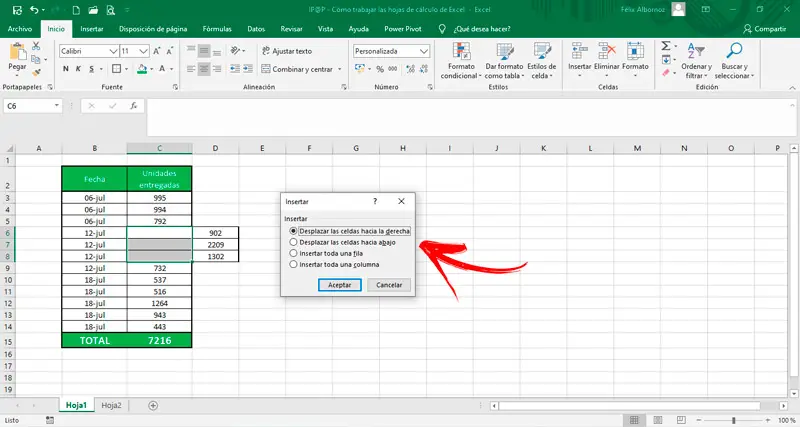This screenshot has width=800, height=427.
Task: Open the font name Calibri dropdown
Action: point(112,50)
